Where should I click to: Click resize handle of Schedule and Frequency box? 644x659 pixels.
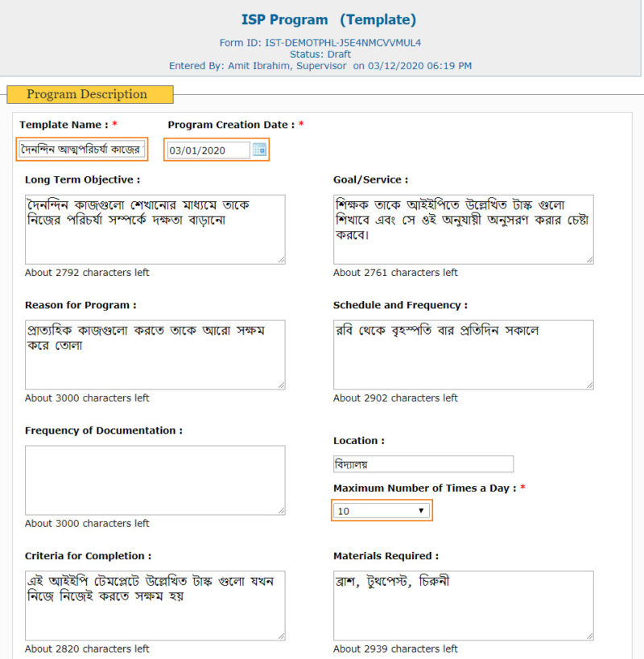click(x=589, y=385)
